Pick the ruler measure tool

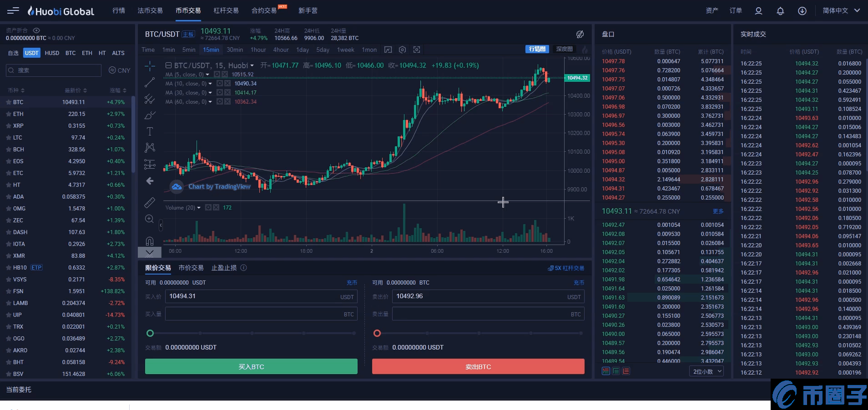click(x=150, y=202)
